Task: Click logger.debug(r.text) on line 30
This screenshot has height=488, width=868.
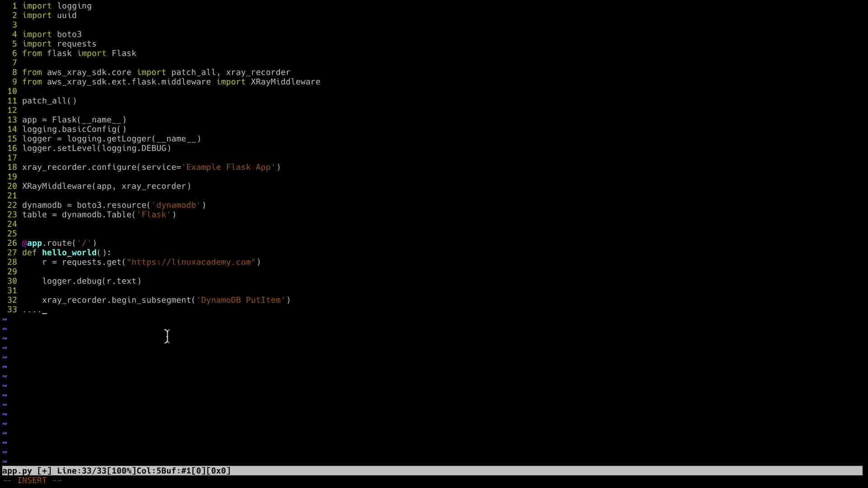Action: pos(92,281)
